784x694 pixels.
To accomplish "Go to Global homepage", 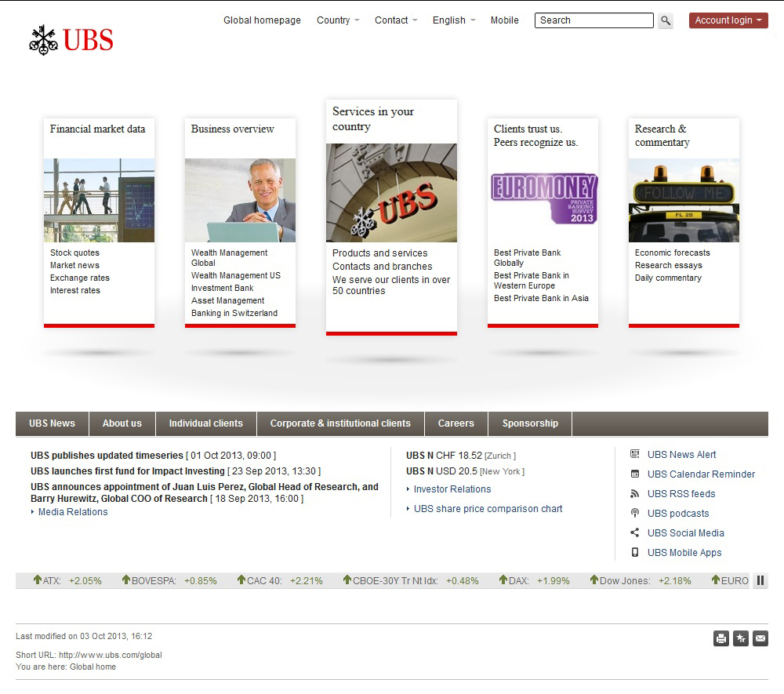I will (x=262, y=20).
